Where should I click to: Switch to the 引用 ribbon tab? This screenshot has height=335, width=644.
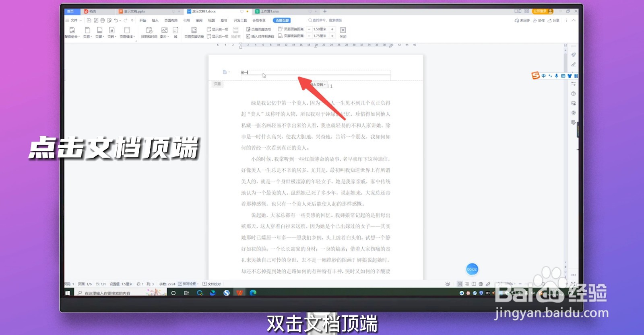coord(186,21)
